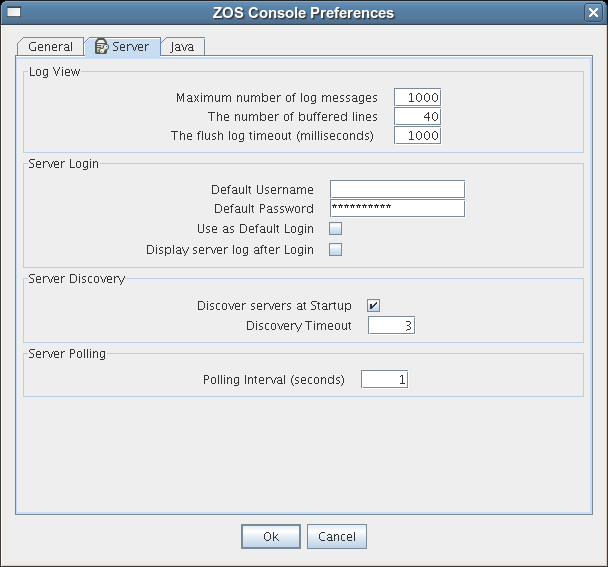This screenshot has width=608, height=567.
Task: Uncheck Discover servers at Startup
Action: (x=374, y=305)
